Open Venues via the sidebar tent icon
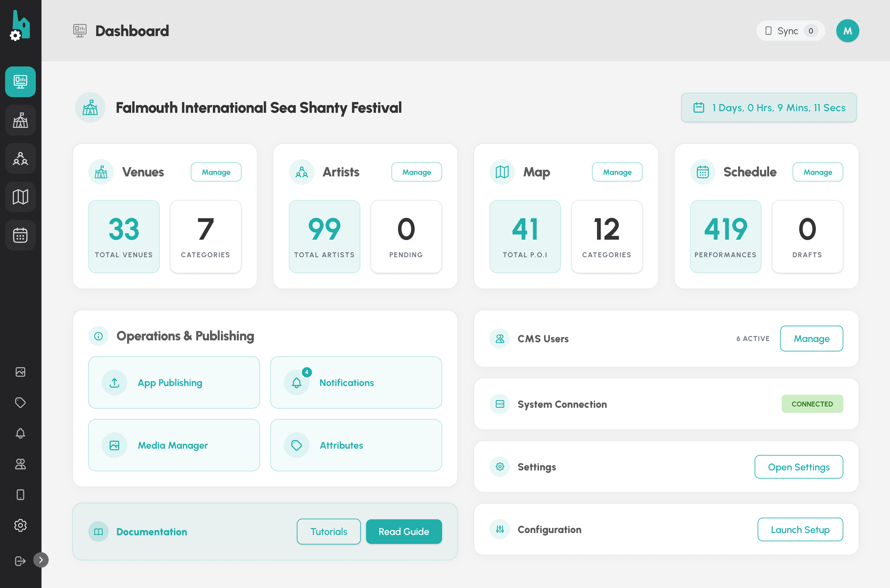The width and height of the screenshot is (890, 588). tap(20, 120)
